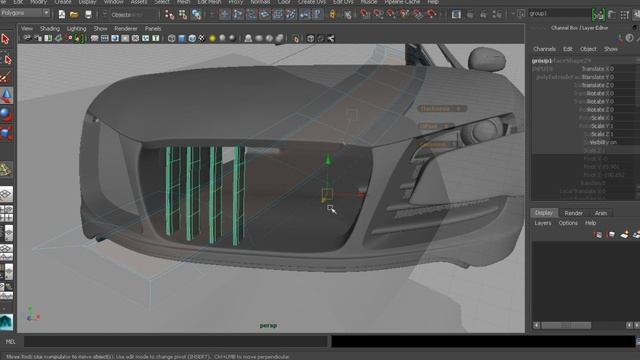Select the 'Scale Z' channel
Image resolution: width=640 pixels, height=360 pixels.
click(x=601, y=134)
